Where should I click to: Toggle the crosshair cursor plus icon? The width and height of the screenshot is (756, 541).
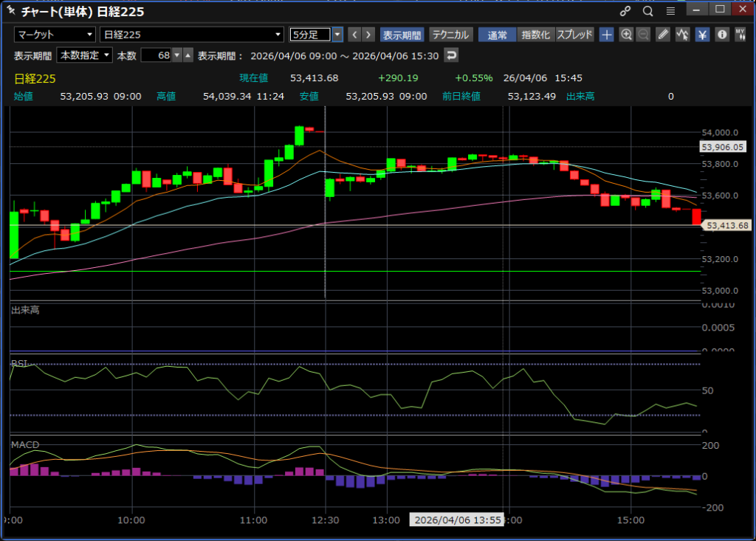(606, 35)
